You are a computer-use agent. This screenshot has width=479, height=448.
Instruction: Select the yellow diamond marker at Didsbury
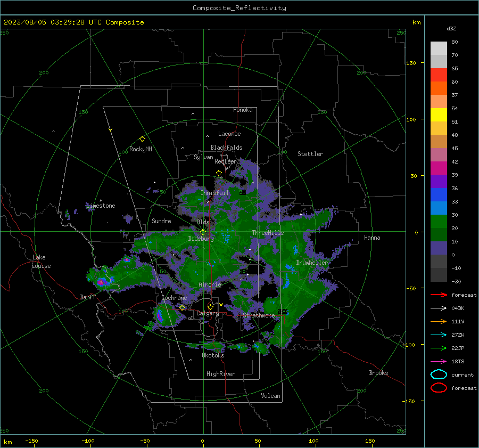[x=203, y=232]
